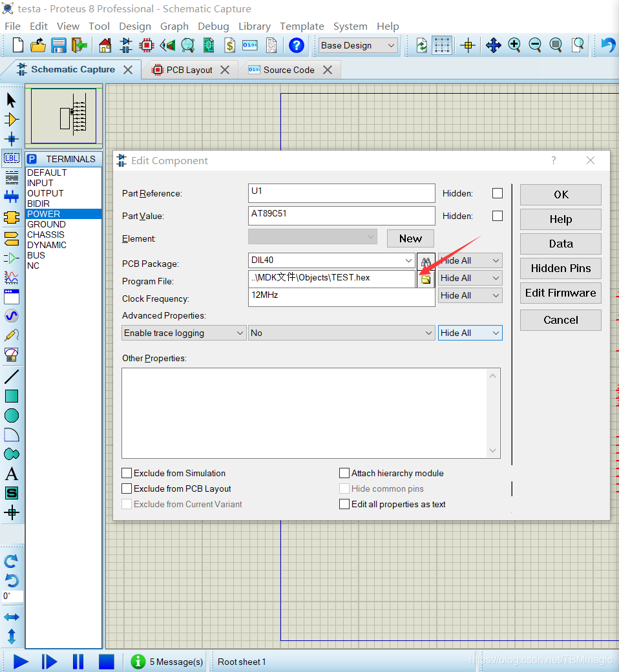Click the blue Help question mark icon
The width and height of the screenshot is (619, 672).
[x=296, y=45]
